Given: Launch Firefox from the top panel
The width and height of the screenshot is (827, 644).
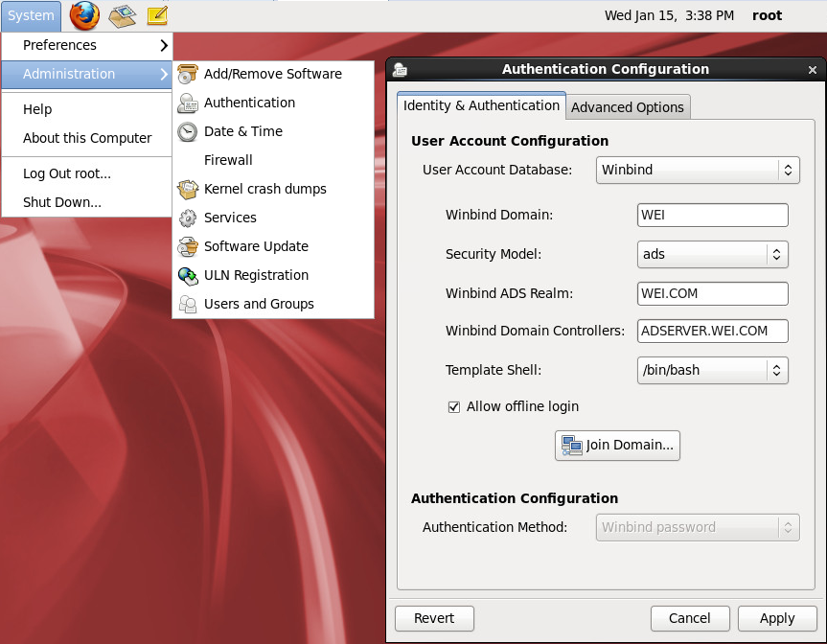Looking at the screenshot, I should pyautogui.click(x=84, y=15).
